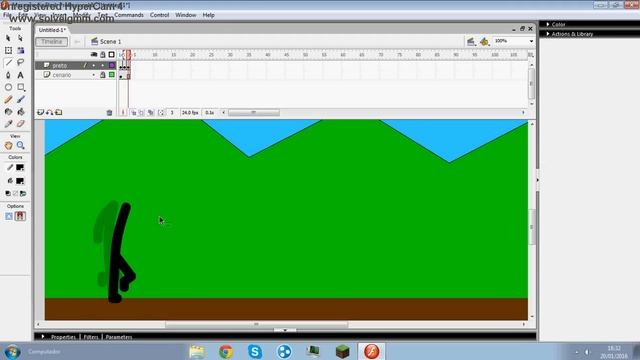
Task: Click the Insert Layer Folder icon
Action: tap(59, 112)
